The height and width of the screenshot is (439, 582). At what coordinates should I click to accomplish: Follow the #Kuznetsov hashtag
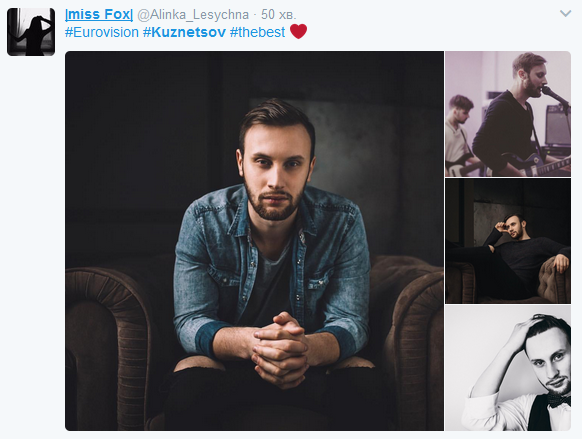184,32
